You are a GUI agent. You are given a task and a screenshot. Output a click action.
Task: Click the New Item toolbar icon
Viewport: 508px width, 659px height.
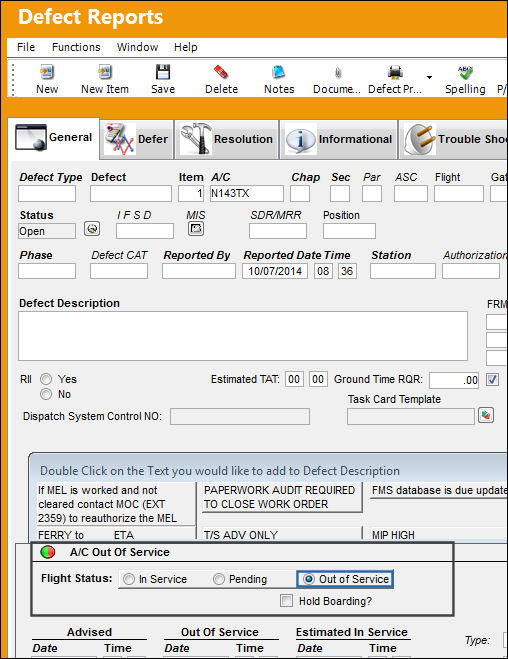coord(104,72)
